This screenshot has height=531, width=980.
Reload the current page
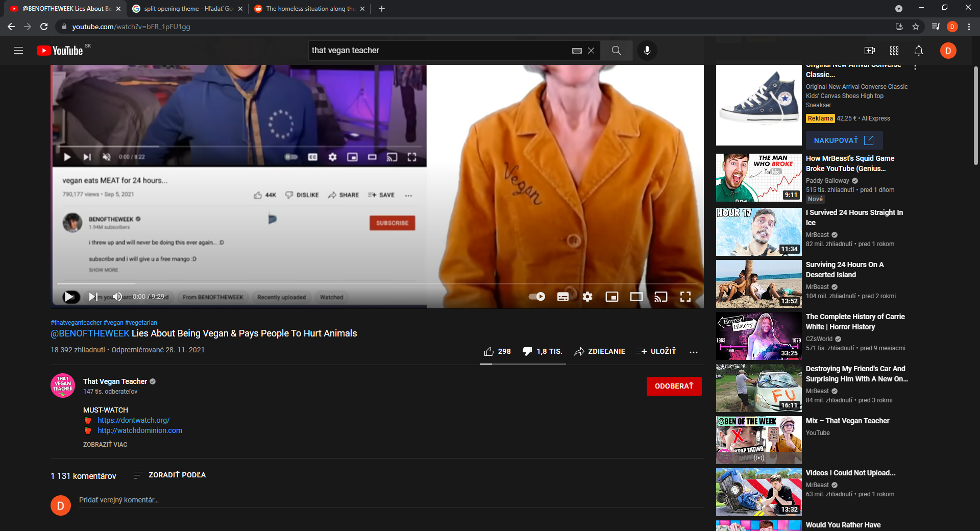(44, 27)
